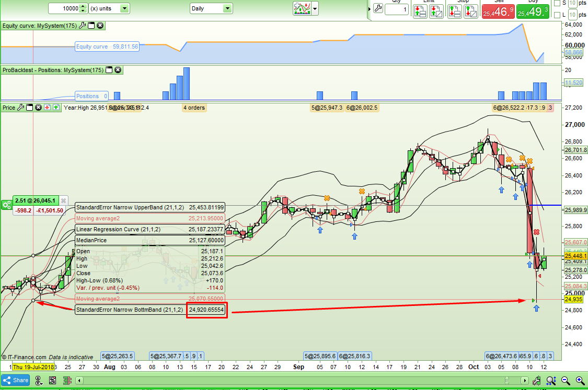
Task: Select the MedianPrice indicator label
Action: coord(150,240)
